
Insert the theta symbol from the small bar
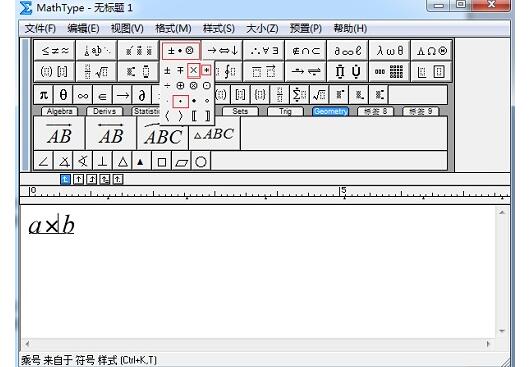(x=63, y=95)
